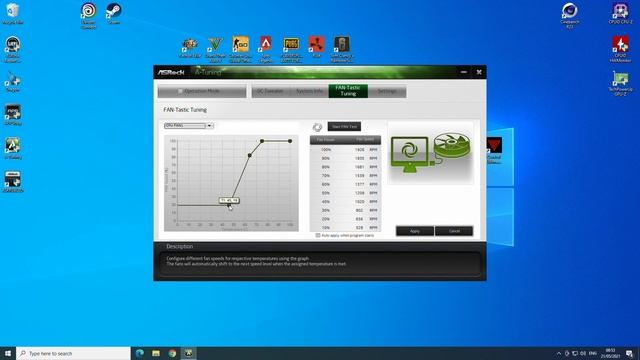Select the A-Tuning taskbar button
Viewport: 640px width, 360px height.
pyautogui.click(x=189, y=353)
